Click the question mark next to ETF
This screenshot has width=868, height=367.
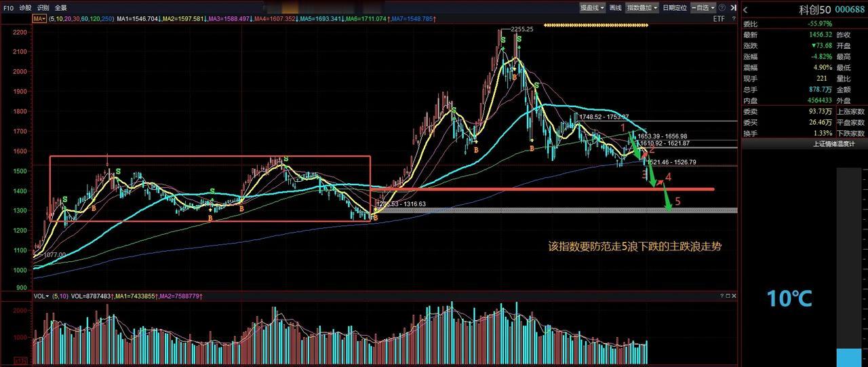(734, 19)
